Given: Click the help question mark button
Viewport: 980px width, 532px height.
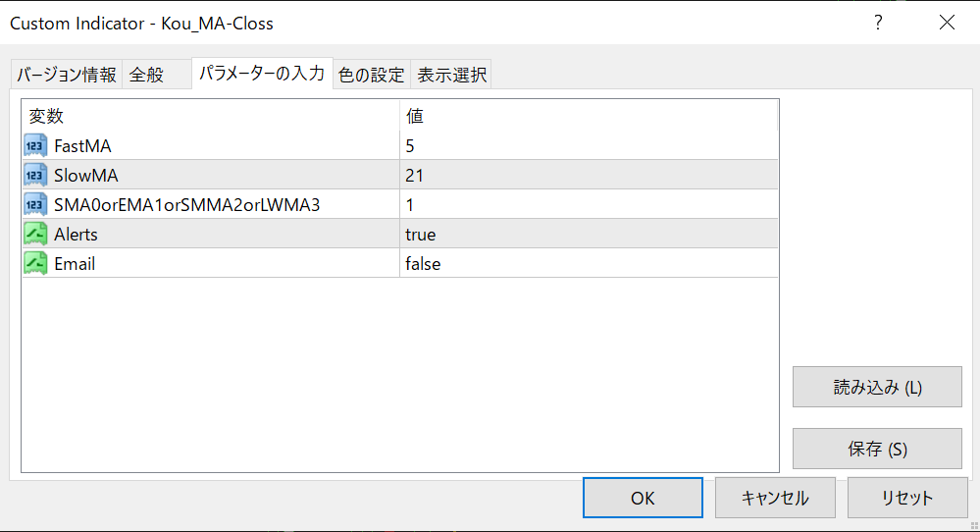Looking at the screenshot, I should click(x=878, y=23).
